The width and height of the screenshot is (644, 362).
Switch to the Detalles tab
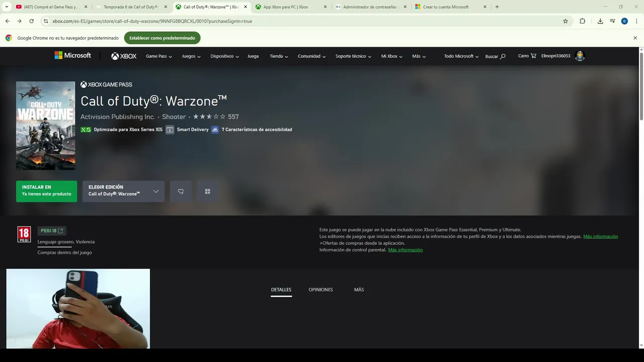pos(281,290)
